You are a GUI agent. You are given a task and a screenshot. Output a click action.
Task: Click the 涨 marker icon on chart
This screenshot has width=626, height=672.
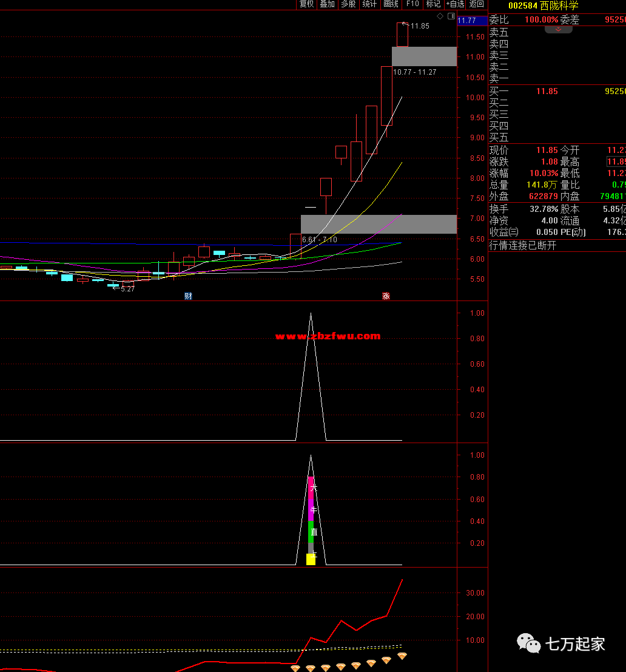[386, 296]
